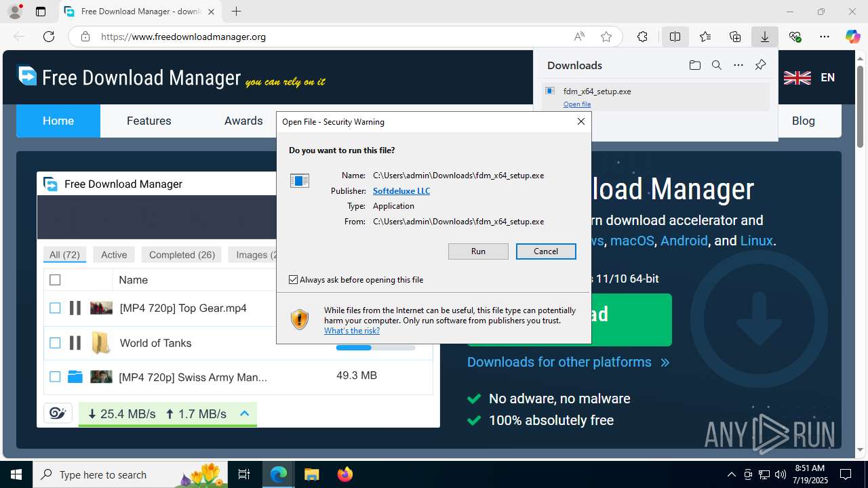Open the Awards page

(x=243, y=121)
